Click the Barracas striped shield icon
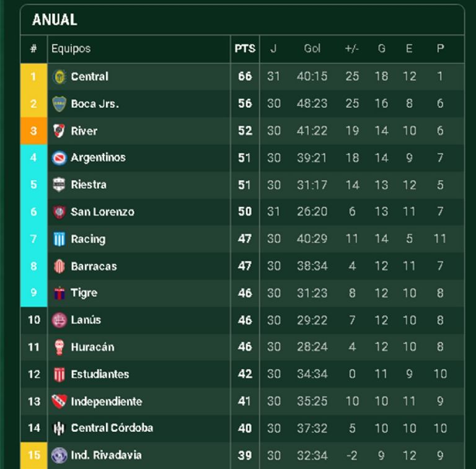 [59, 266]
